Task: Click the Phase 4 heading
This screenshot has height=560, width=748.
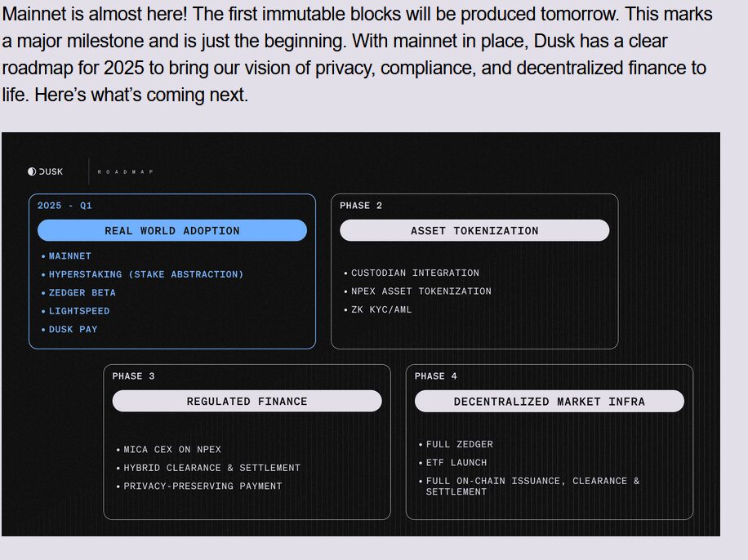Action: point(436,376)
